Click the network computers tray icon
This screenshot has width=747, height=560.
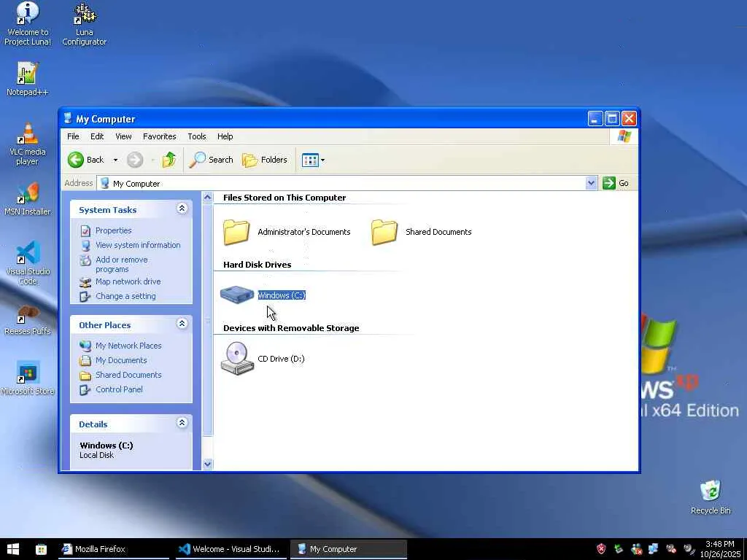point(654,549)
